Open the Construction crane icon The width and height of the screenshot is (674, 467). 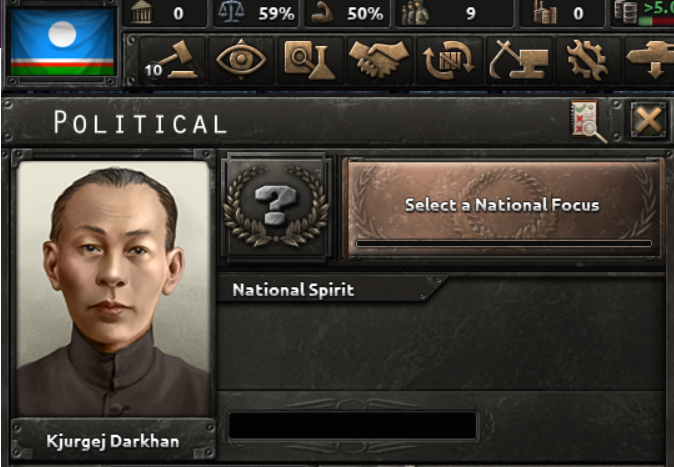point(519,60)
